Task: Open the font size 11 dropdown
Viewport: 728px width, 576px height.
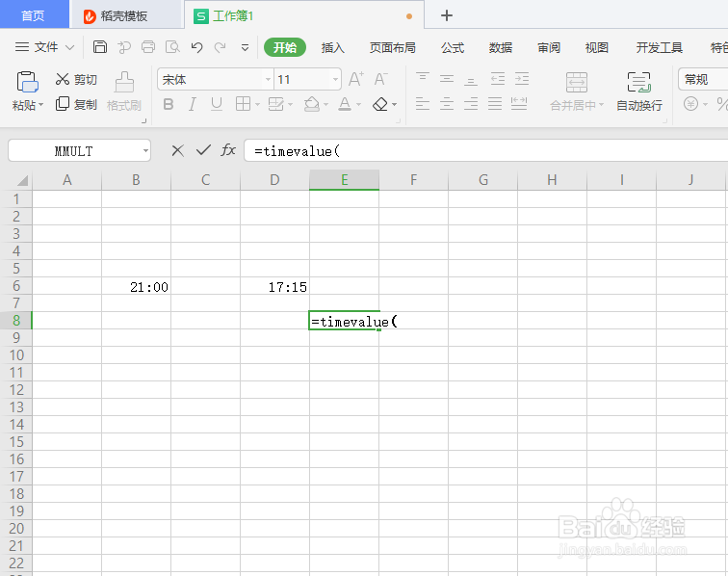Action: pyautogui.click(x=336, y=79)
